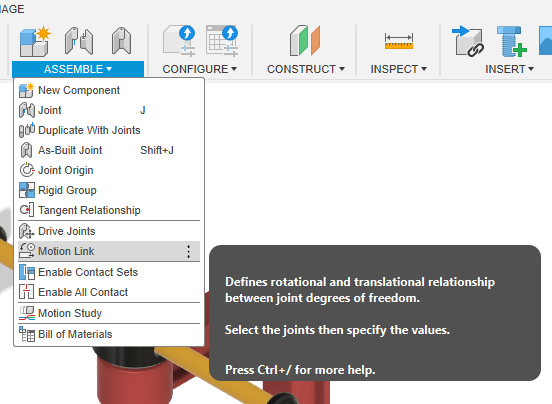
Task: Open Motion Link three-dot options
Action: (189, 252)
